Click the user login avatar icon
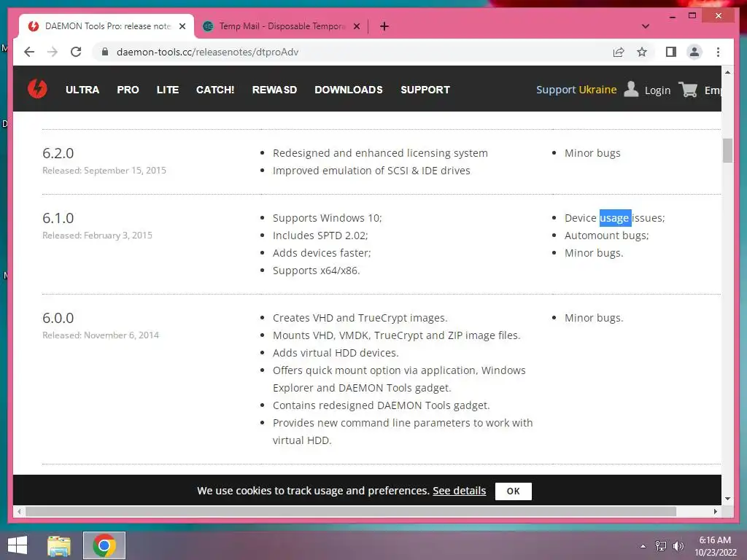The width and height of the screenshot is (747, 560). [x=631, y=89]
